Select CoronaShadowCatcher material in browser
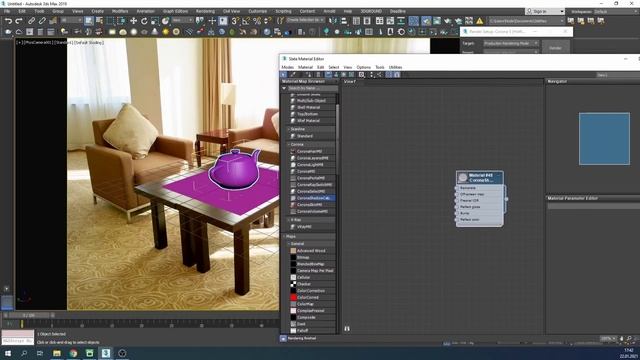 (x=313, y=198)
